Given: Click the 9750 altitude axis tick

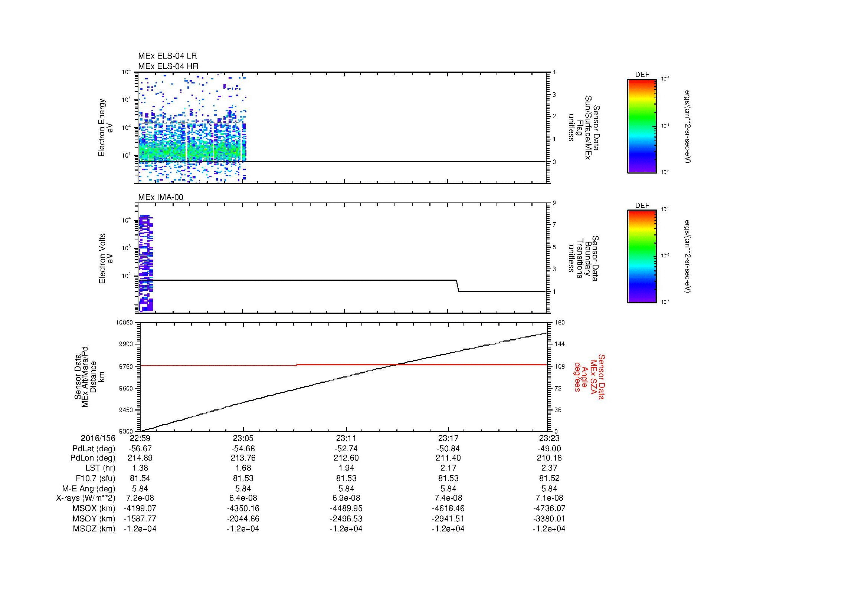Looking at the screenshot, I should click(126, 367).
